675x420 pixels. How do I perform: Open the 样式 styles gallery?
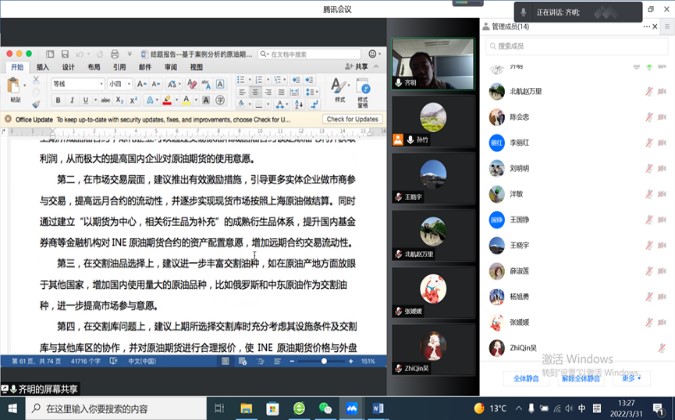[x=338, y=90]
